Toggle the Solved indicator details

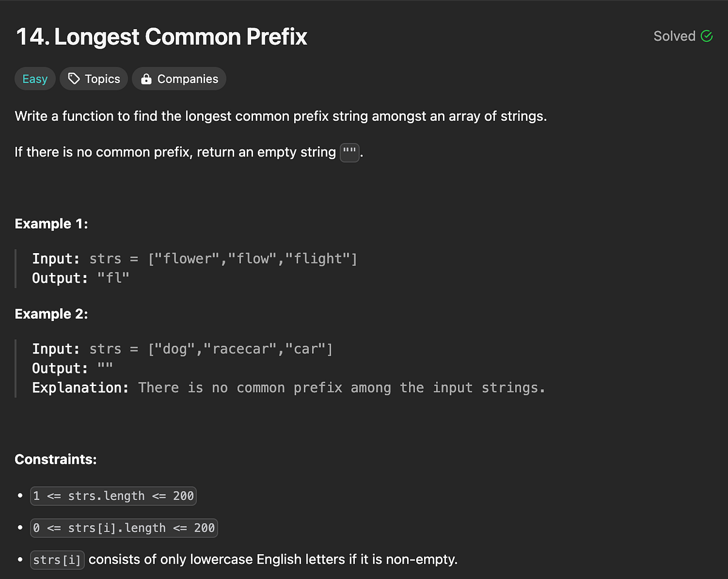682,36
